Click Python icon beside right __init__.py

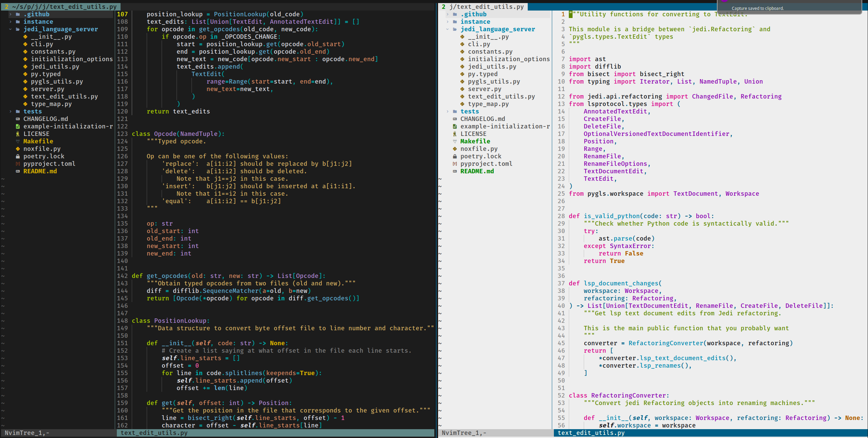pos(462,37)
